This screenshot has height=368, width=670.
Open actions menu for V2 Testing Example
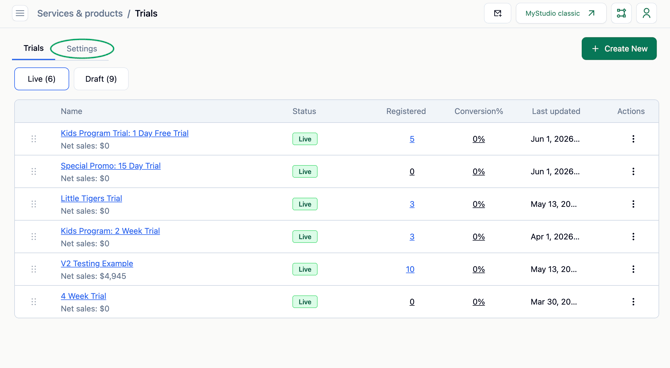(x=633, y=269)
